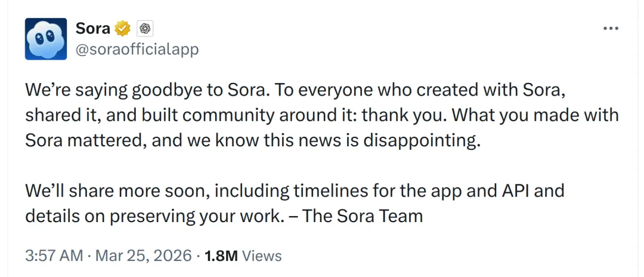
Task: Click the 3:57 AM post timestamp
Action: (54, 256)
